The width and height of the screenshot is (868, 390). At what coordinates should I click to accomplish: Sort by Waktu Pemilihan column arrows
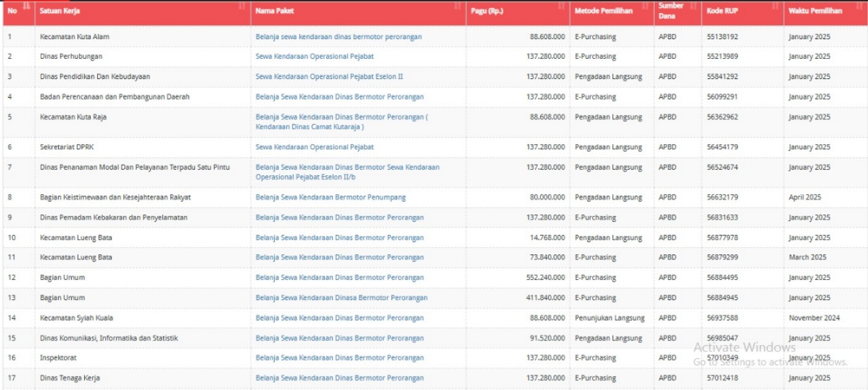point(860,7)
